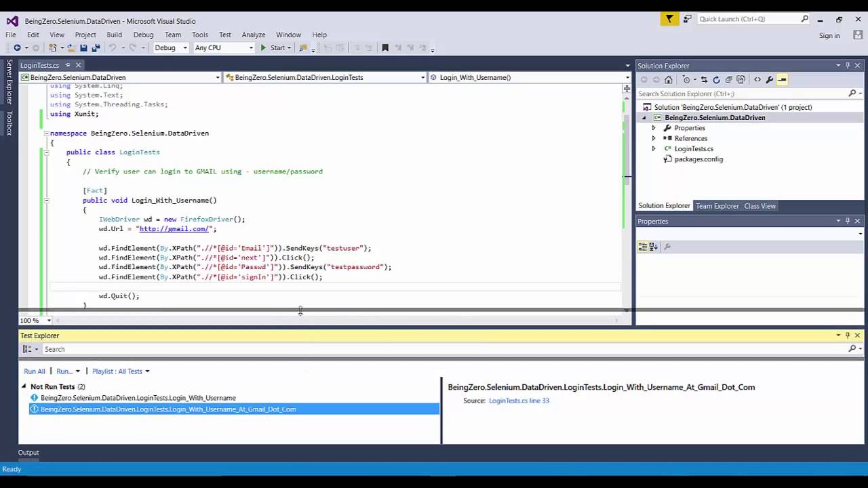868x488 pixels.
Task: Click the Navigate Backward toolbar icon
Action: [x=17, y=48]
